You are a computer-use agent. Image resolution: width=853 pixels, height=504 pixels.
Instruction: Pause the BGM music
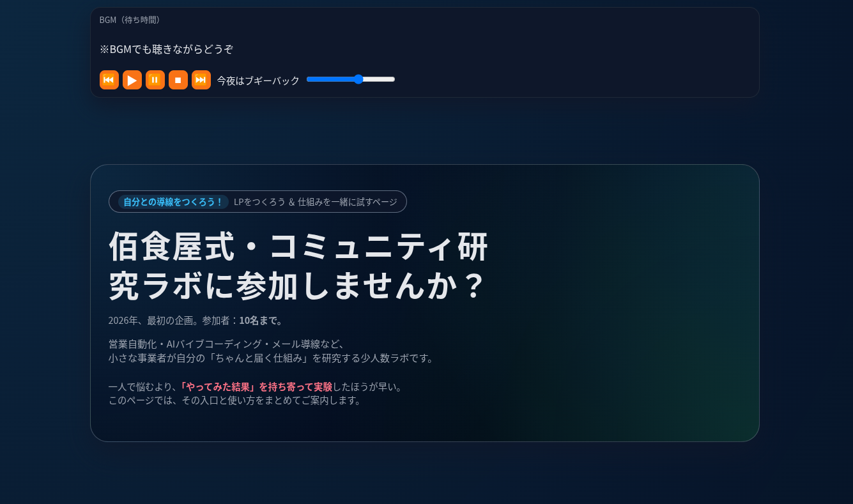[x=155, y=80]
